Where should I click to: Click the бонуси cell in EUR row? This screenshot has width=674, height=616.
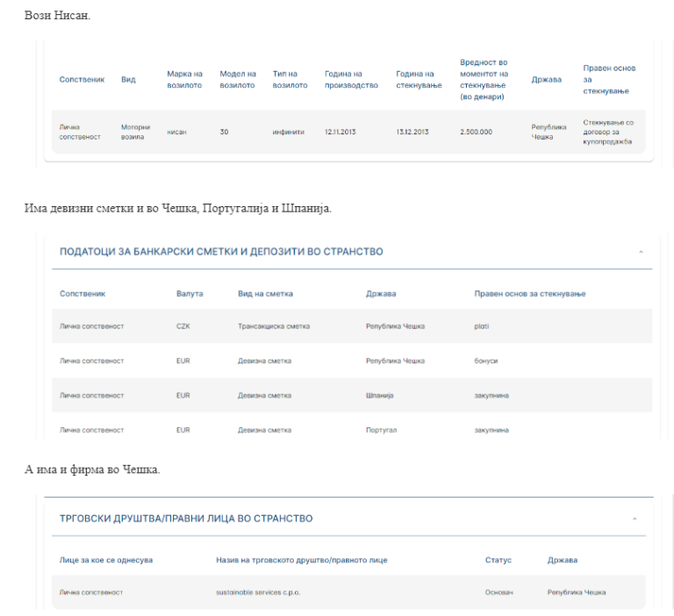pyautogui.click(x=485, y=362)
